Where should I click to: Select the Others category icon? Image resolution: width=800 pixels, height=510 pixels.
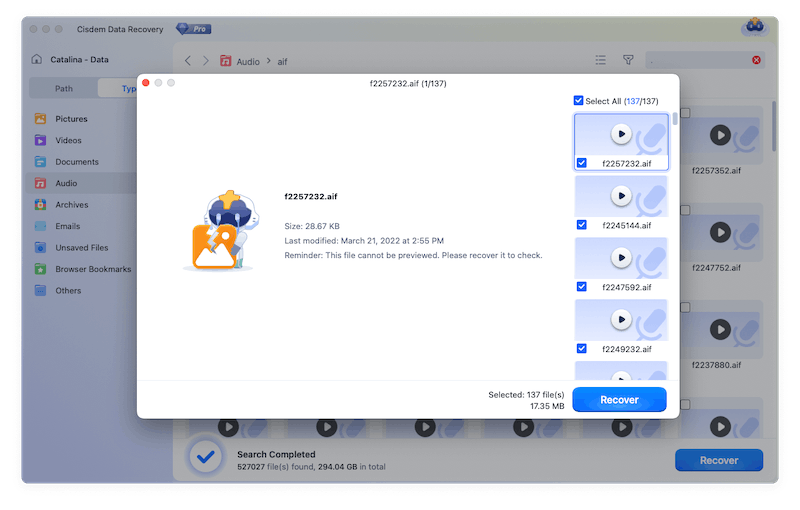coord(40,290)
